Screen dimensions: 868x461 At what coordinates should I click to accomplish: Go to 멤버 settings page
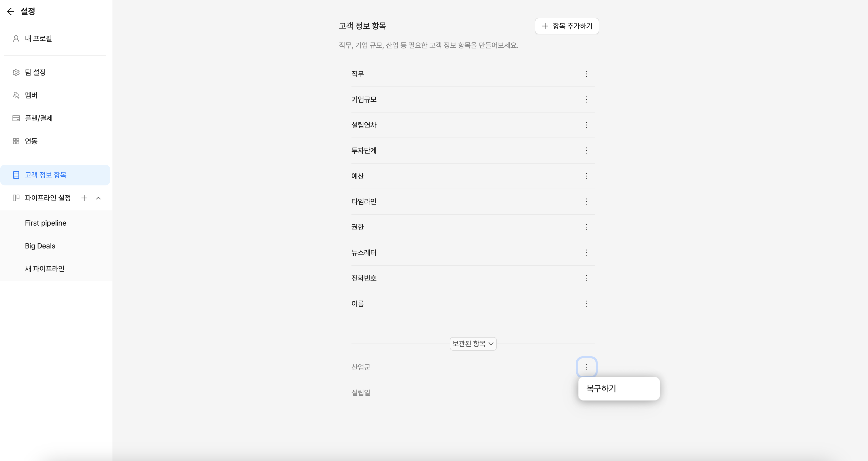(31, 95)
